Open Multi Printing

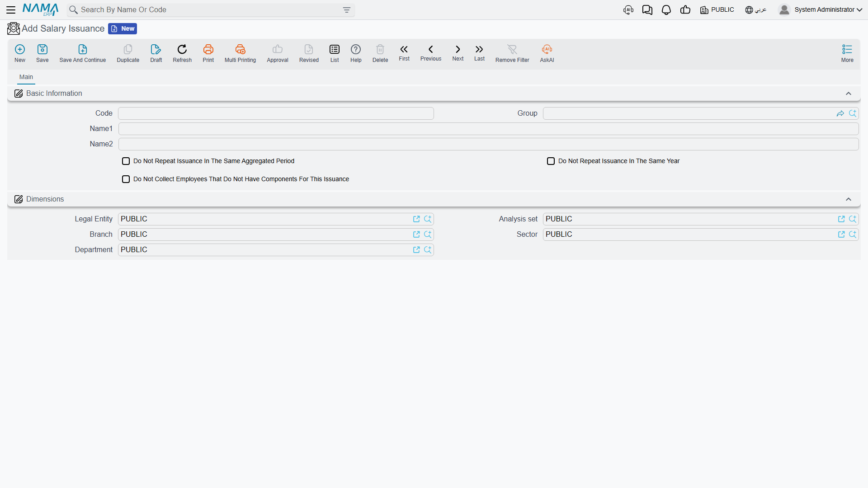click(x=240, y=53)
